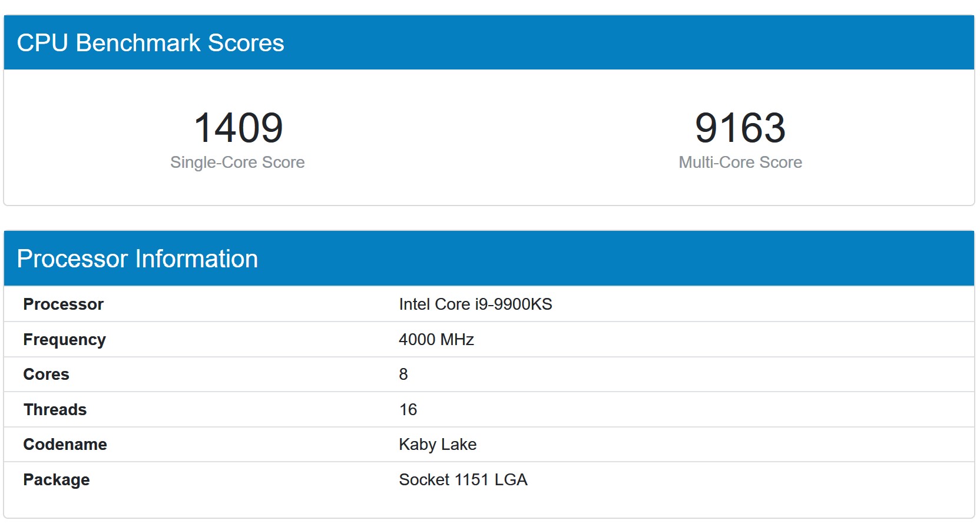Click the Socket 1151 LGA value
Screen dimensions: 980x530
[463, 480]
